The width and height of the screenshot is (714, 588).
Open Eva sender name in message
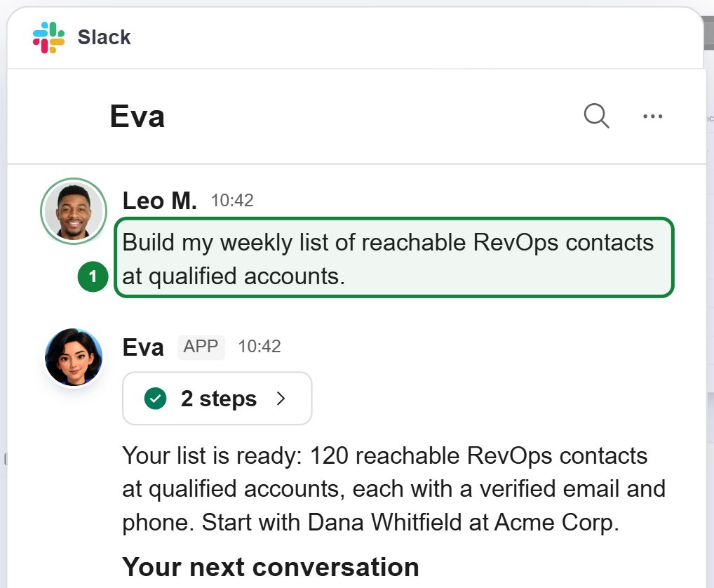point(143,347)
